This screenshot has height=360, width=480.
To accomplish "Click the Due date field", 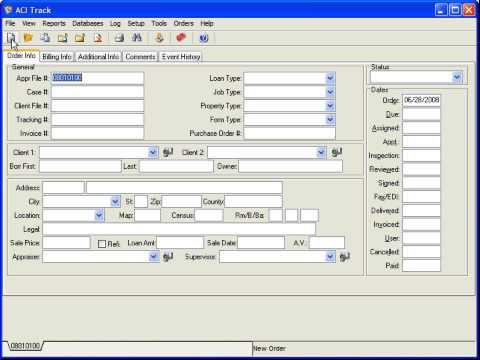I will pos(421,114).
